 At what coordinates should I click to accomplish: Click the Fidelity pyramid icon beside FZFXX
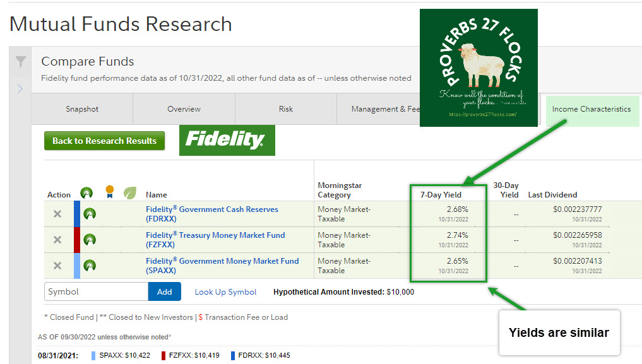pyautogui.click(x=90, y=240)
